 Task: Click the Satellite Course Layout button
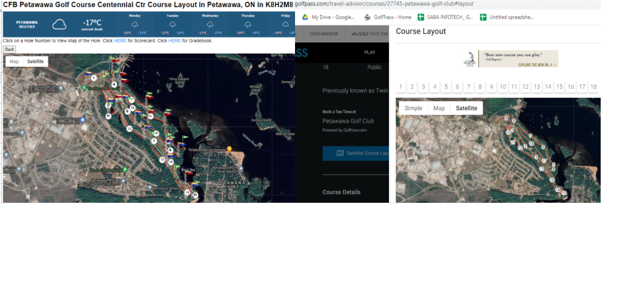[356, 153]
